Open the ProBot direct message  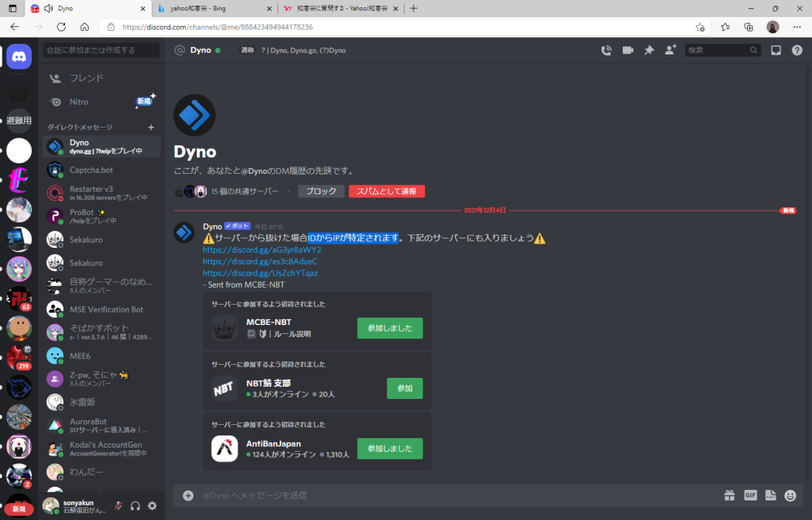pos(102,216)
